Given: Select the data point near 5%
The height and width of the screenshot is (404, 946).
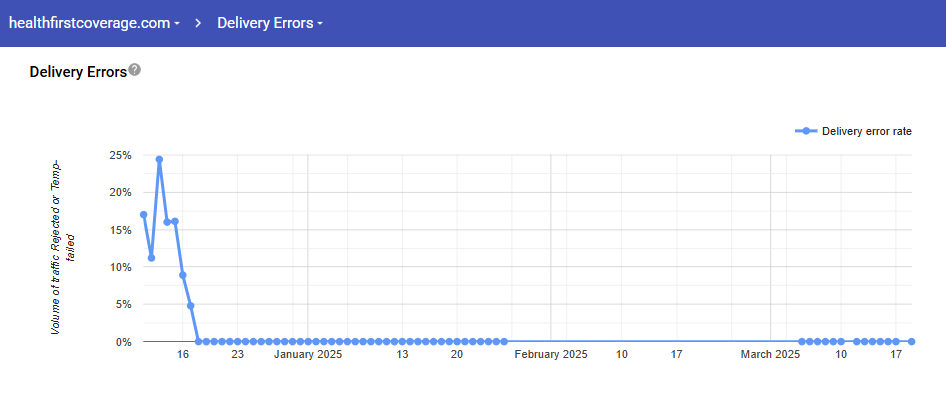Looking at the screenshot, I should coord(190,305).
